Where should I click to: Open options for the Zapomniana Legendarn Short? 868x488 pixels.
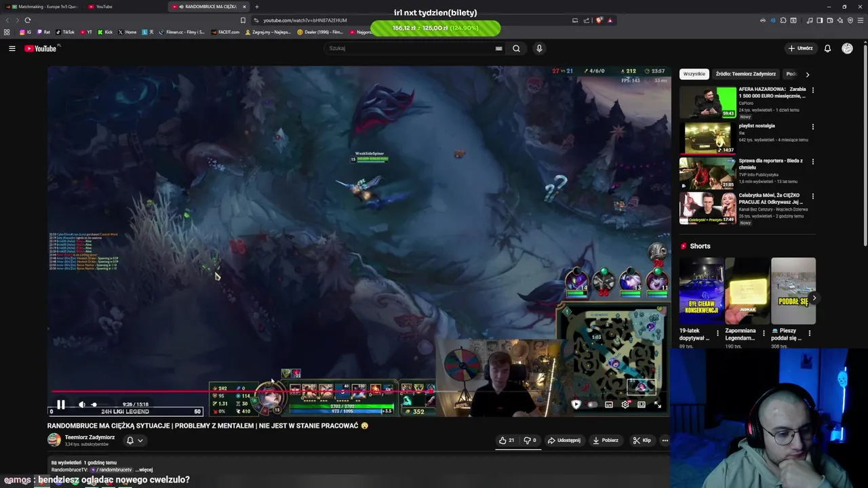click(764, 333)
